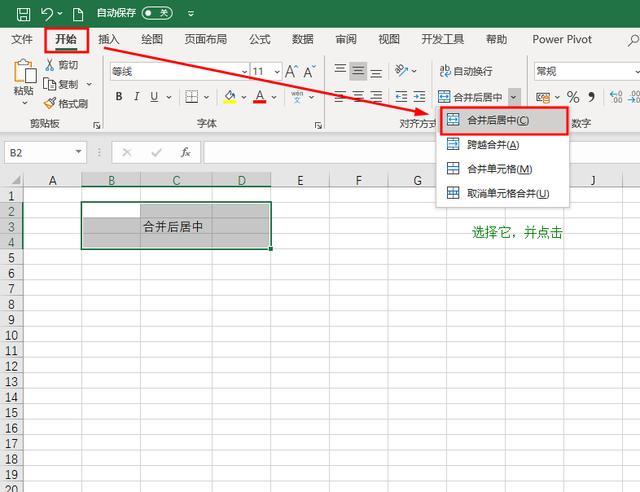
Task: Click the 复制 Copy button
Action: coord(61,84)
